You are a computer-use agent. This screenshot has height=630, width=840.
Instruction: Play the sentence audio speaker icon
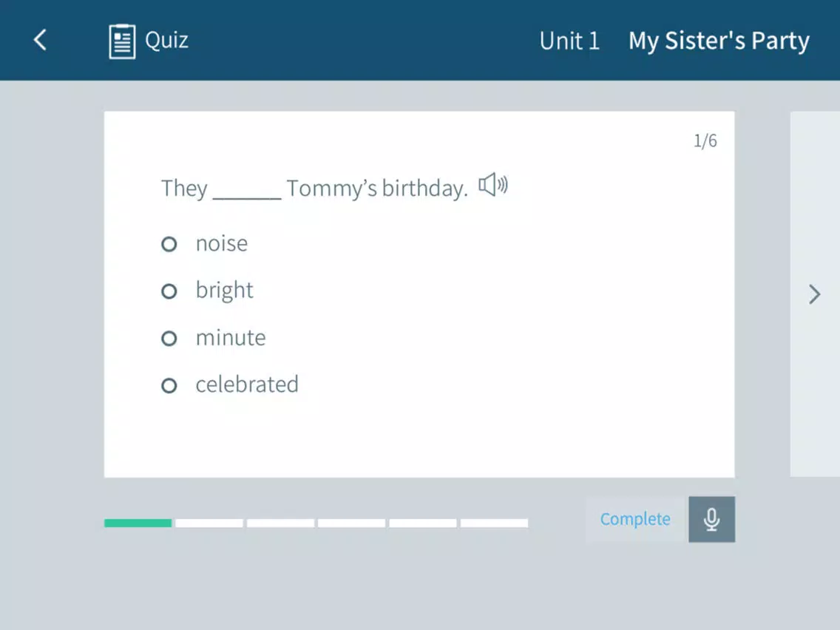[493, 186]
